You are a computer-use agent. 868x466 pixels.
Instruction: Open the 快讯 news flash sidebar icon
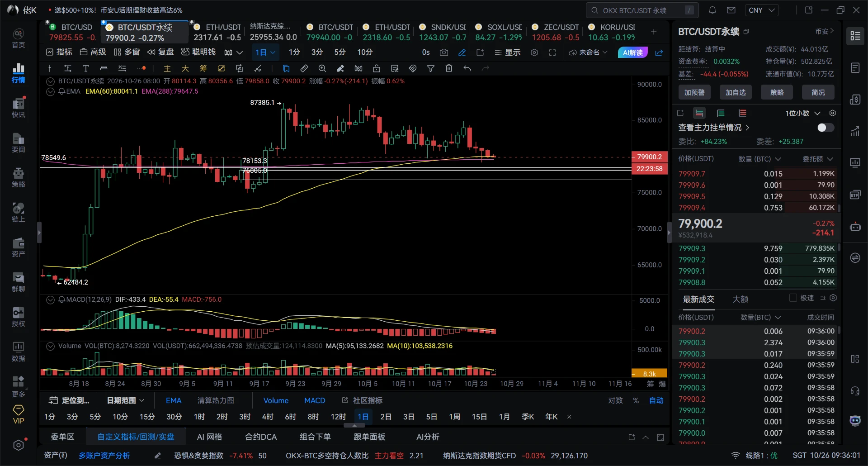tap(18, 108)
